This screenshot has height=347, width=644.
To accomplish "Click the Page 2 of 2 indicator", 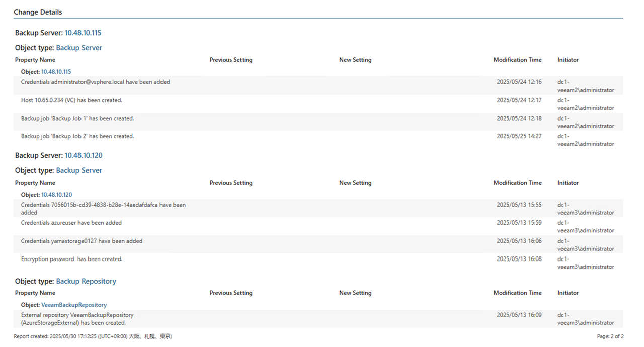I will point(610,336).
